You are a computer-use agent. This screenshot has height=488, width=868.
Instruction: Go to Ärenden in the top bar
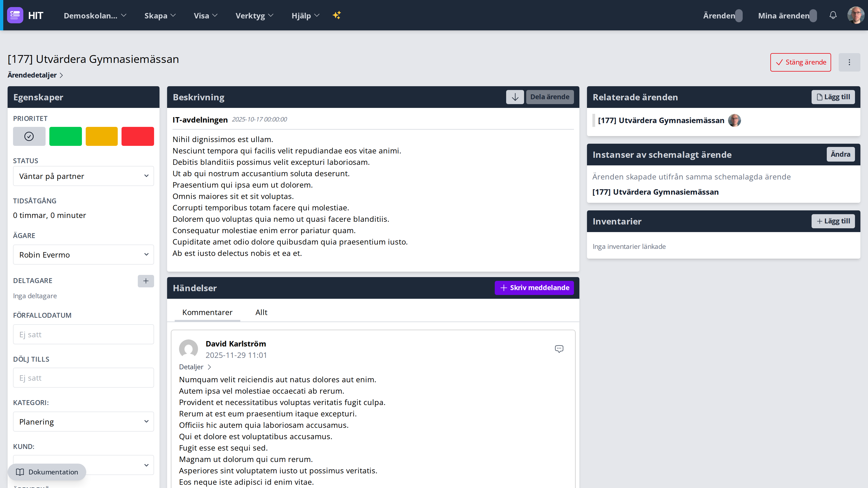pyautogui.click(x=723, y=15)
